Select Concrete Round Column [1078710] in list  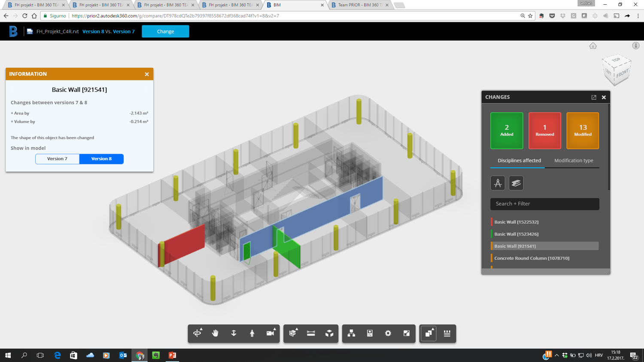coord(532,258)
